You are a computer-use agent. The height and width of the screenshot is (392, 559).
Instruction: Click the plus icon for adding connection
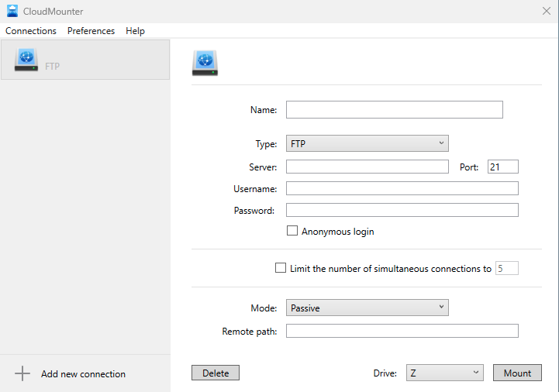22,373
